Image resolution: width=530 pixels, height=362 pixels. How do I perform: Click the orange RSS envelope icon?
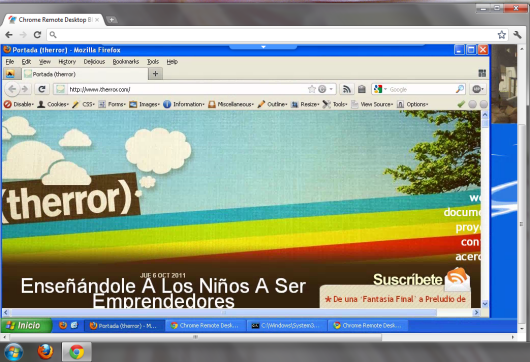pyautogui.click(x=457, y=279)
